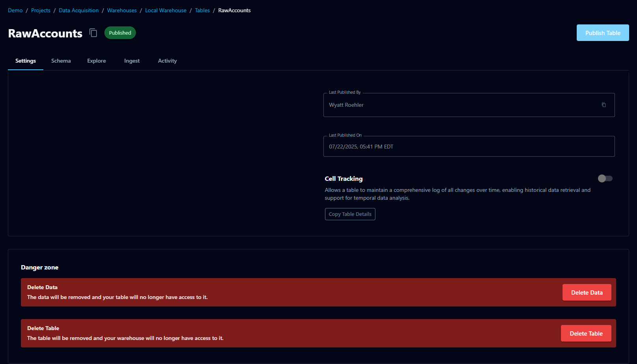Click the red Delete Data button

tap(587, 292)
